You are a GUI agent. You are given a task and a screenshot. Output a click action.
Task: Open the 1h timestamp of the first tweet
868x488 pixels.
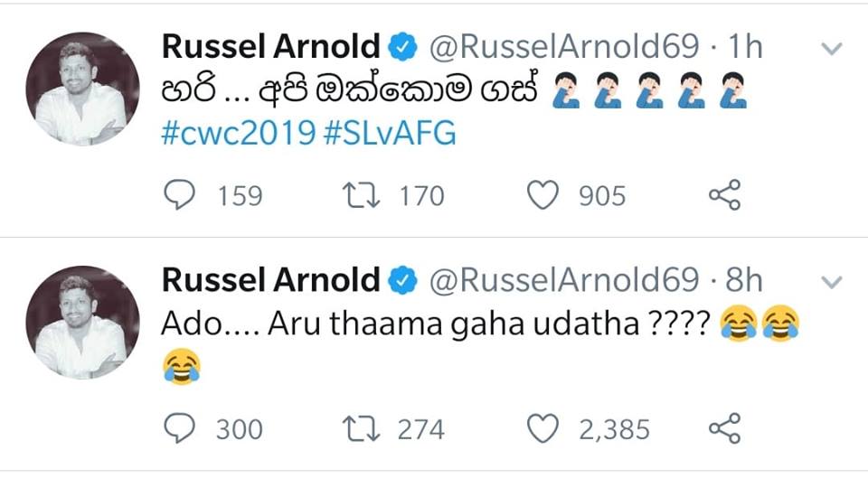point(745,46)
